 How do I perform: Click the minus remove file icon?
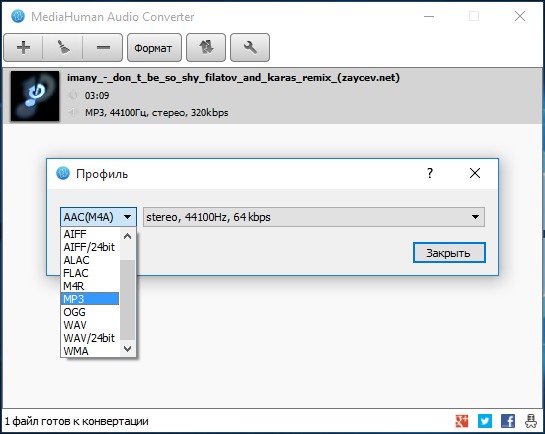(x=103, y=48)
